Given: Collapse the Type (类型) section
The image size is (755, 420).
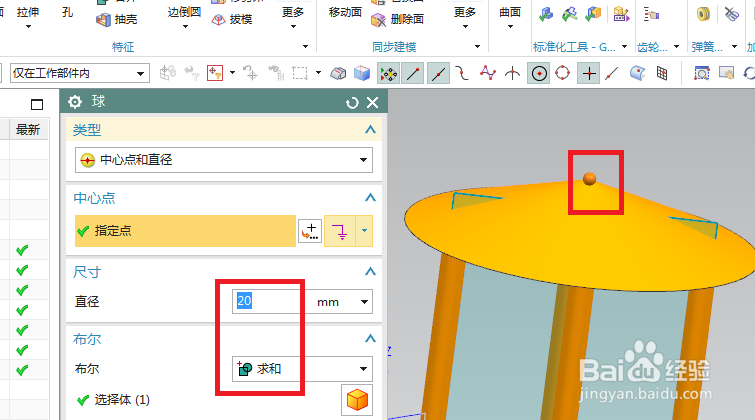Looking at the screenshot, I should pos(370,130).
